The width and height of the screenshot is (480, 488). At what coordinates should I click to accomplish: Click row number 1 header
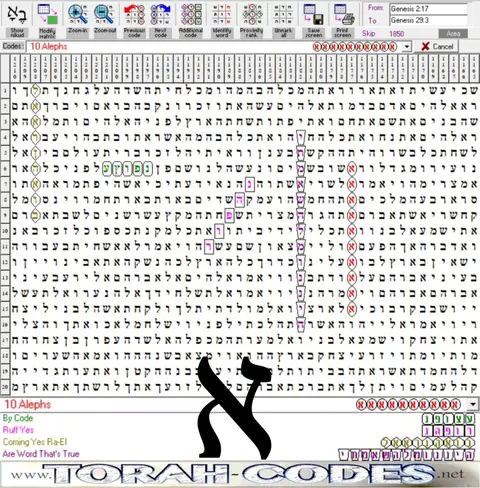point(5,90)
